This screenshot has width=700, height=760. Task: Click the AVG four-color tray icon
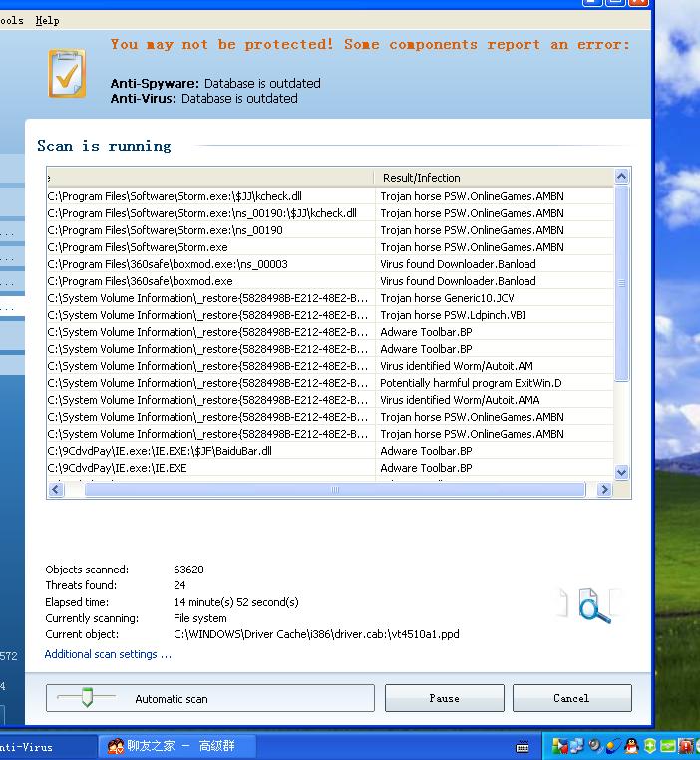tap(559, 746)
